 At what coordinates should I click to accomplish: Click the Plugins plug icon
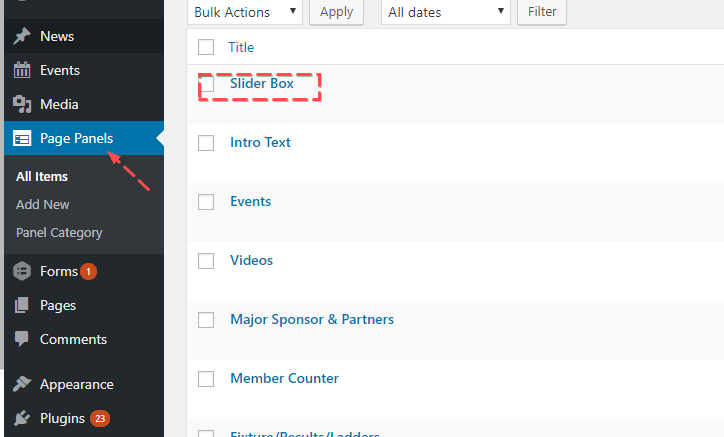click(x=22, y=419)
